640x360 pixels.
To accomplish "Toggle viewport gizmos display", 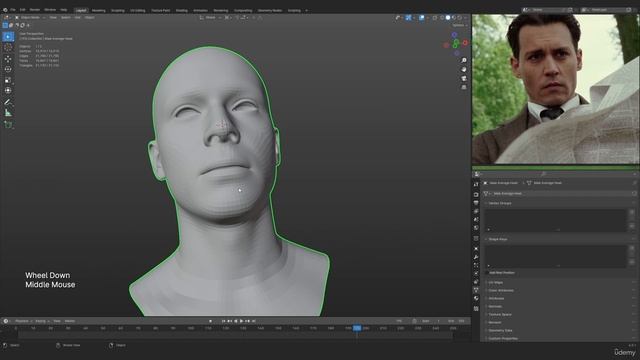I will [x=409, y=18].
